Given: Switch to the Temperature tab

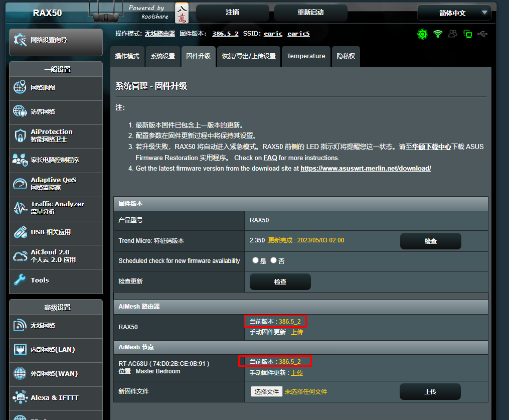Looking at the screenshot, I should pos(306,56).
